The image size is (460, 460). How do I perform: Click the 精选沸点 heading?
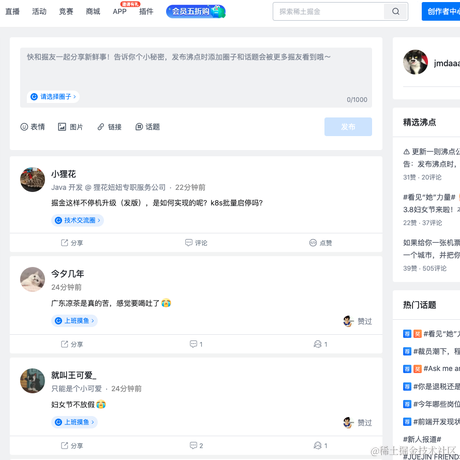coord(419,122)
